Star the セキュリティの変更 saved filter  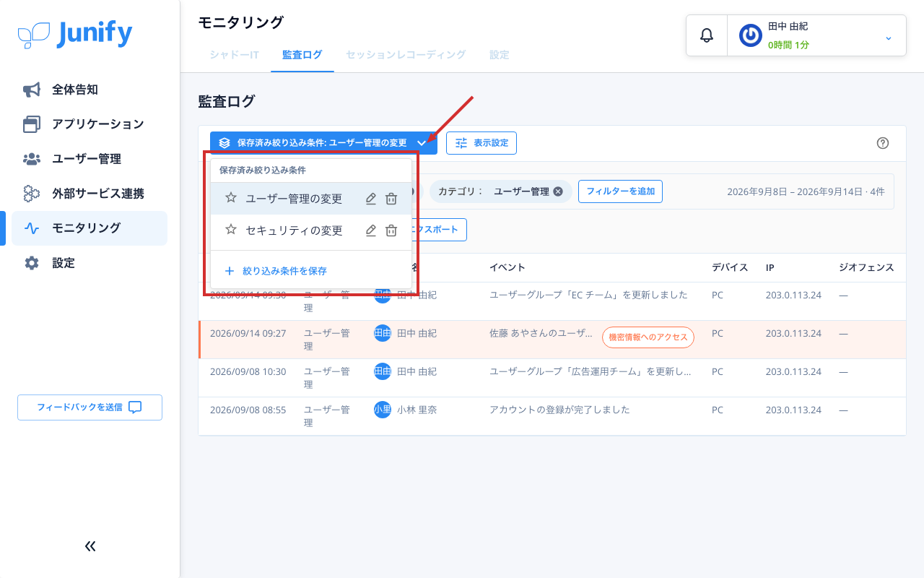[231, 230]
